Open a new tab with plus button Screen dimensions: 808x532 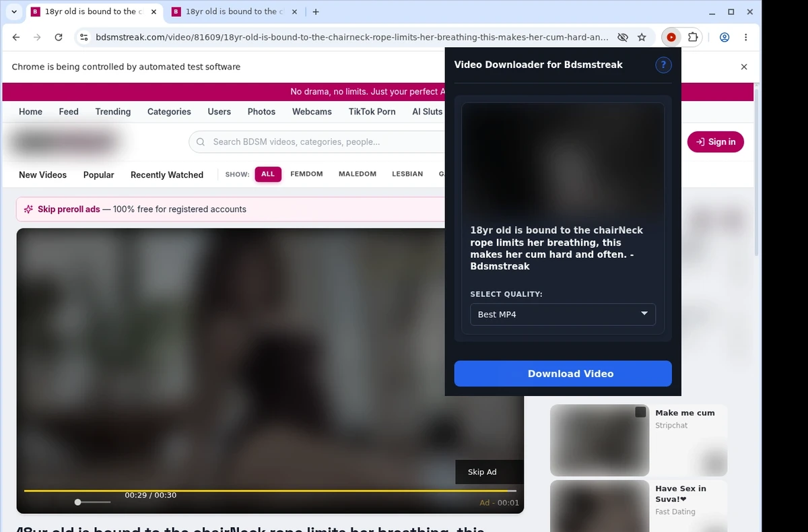click(316, 11)
